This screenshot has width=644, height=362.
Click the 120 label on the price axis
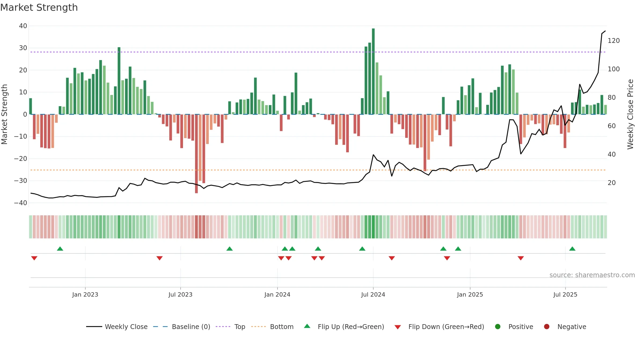tap(614, 41)
